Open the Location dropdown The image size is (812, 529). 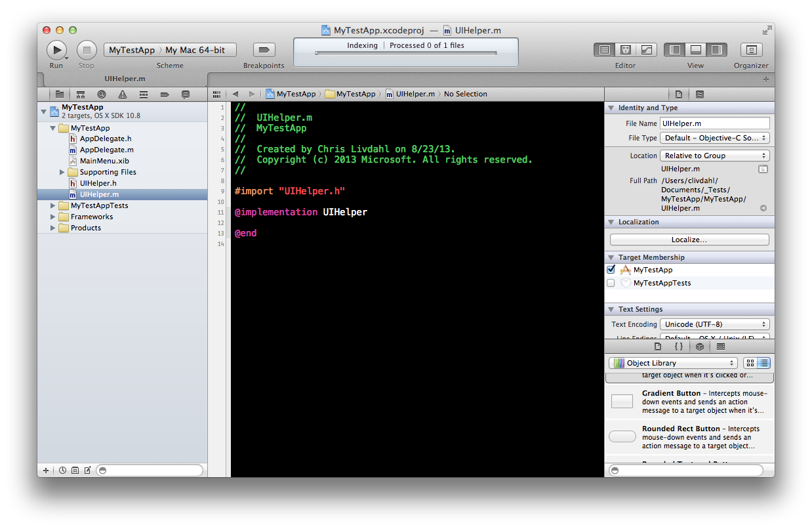pos(715,156)
